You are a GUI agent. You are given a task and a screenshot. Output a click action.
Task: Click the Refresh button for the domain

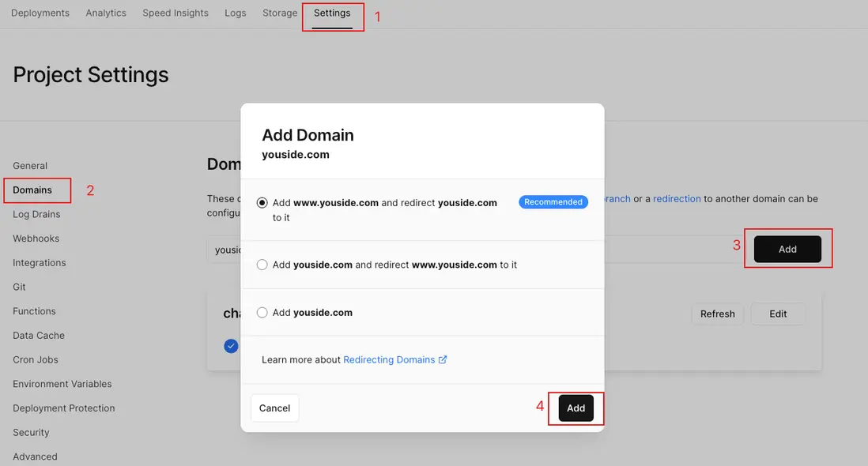pos(718,314)
